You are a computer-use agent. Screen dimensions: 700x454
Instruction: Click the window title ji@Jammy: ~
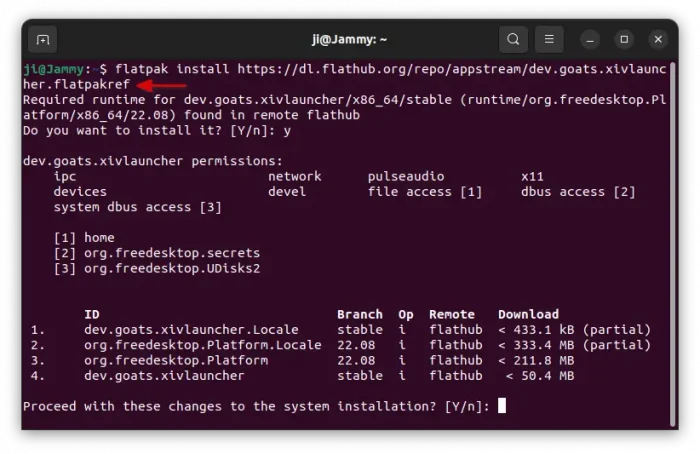point(349,40)
